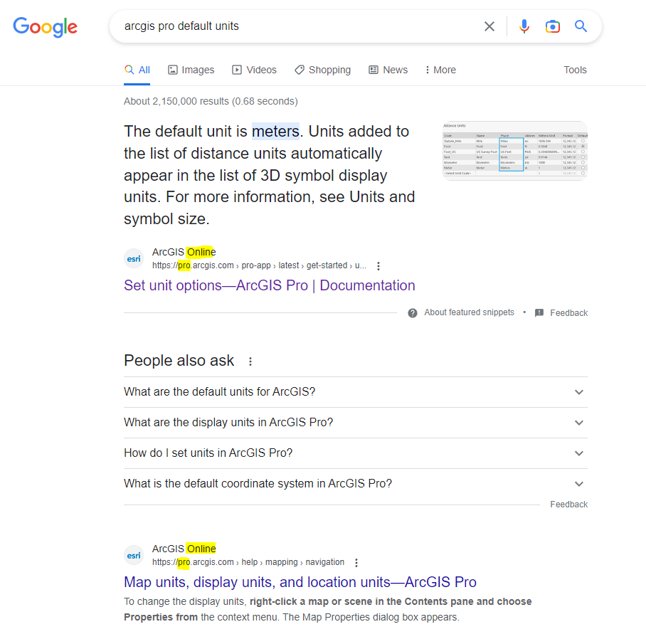Open the Map units ArcGIS Pro result link
Viewport: 646px width, 644px height.
pyautogui.click(x=300, y=582)
